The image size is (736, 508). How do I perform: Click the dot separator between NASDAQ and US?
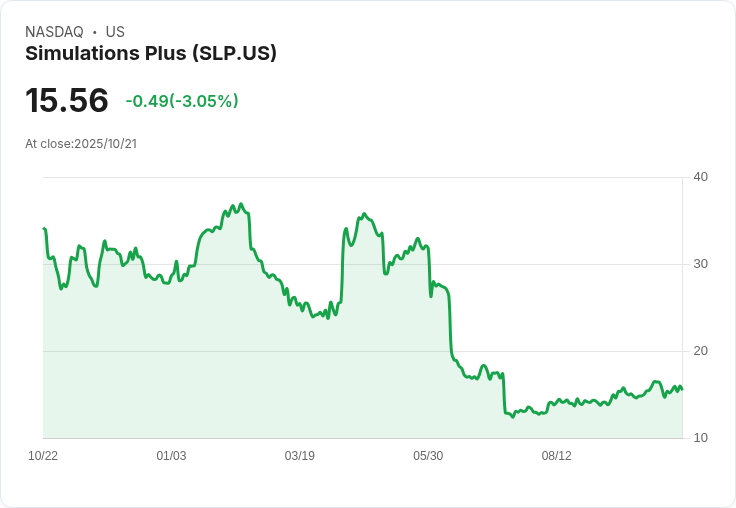[94, 32]
